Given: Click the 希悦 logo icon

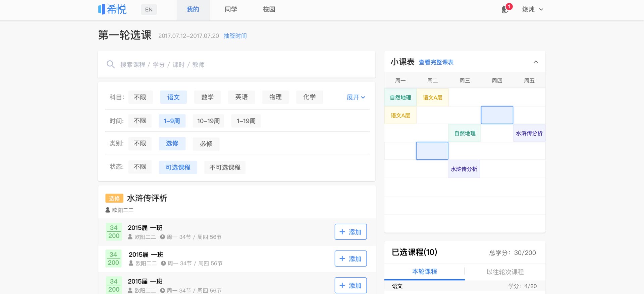Looking at the screenshot, I should point(102,9).
